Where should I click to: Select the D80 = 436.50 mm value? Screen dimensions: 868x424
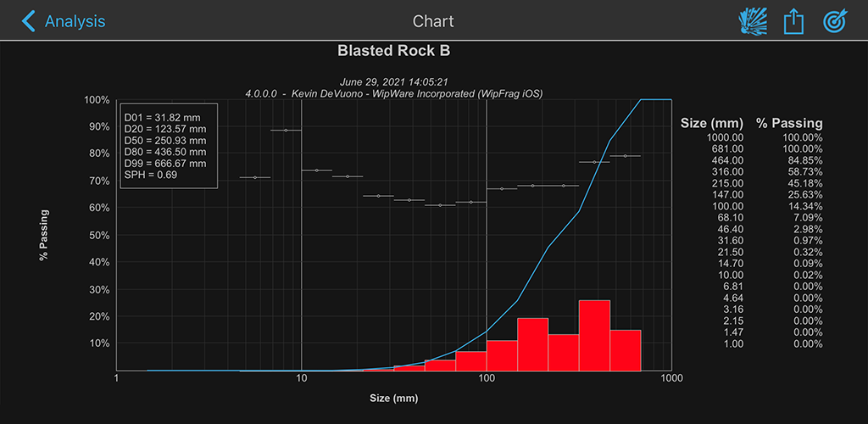[x=164, y=152]
